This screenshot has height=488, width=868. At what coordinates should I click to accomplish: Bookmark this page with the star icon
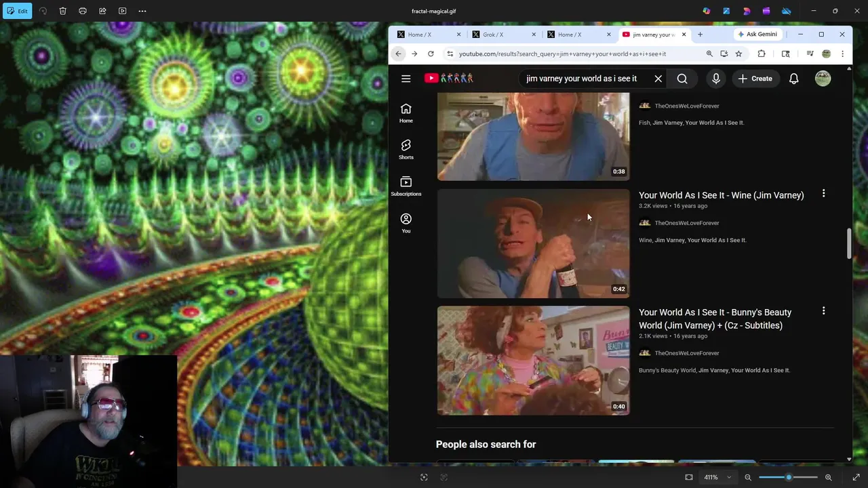[x=738, y=54]
